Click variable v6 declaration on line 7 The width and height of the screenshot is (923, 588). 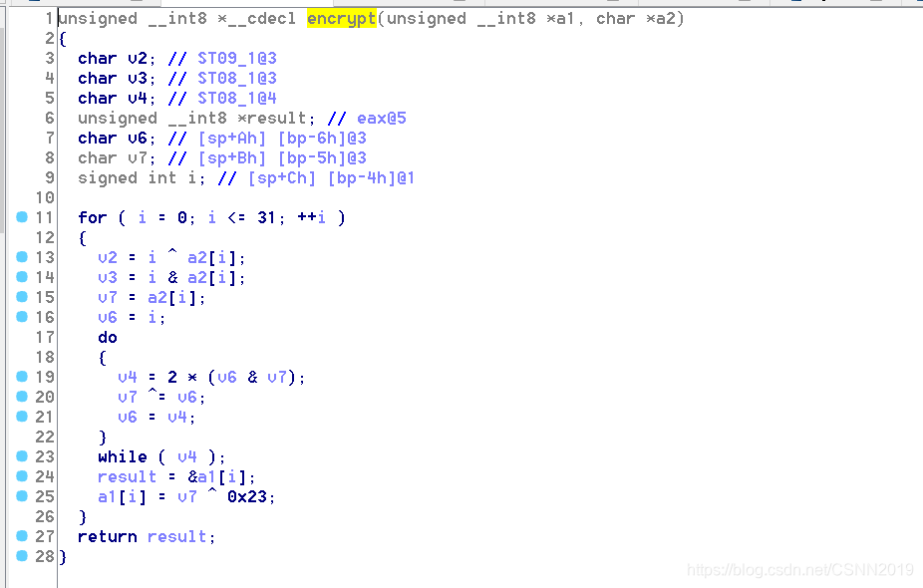[138, 139]
